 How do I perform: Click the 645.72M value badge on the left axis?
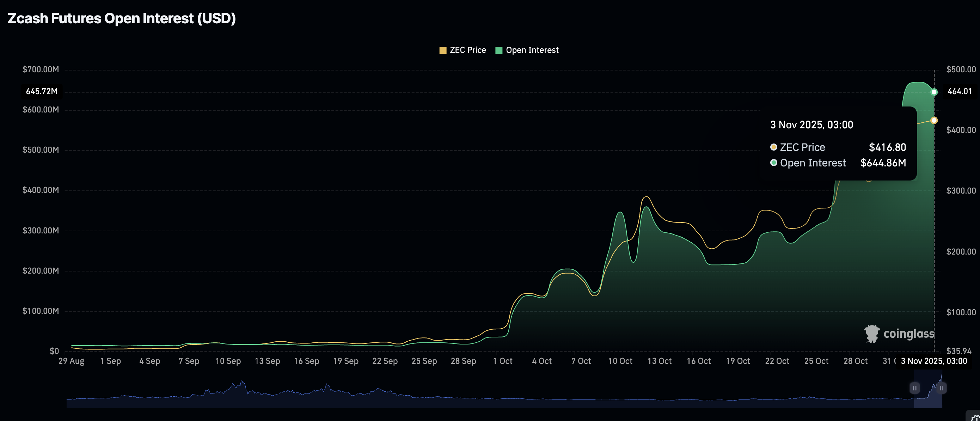[x=41, y=91]
